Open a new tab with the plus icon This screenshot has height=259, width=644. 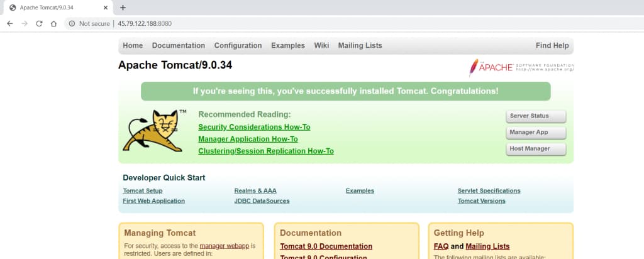tap(123, 8)
